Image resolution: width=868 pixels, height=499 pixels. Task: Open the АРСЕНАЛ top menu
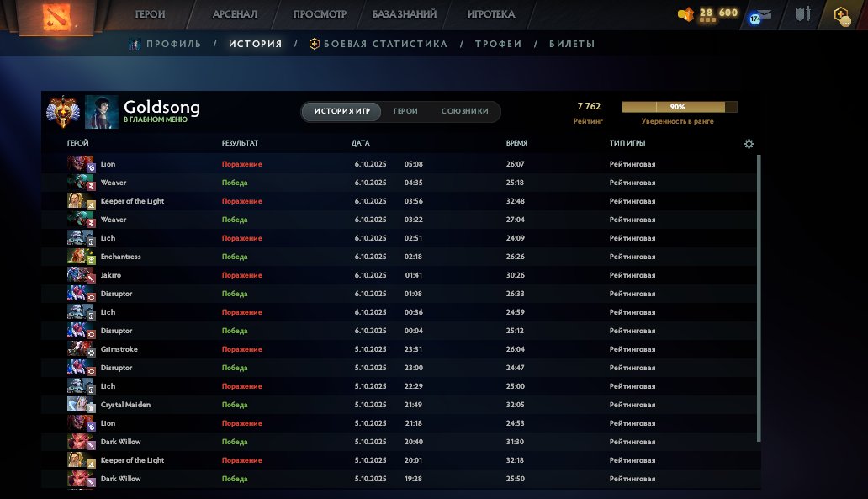pos(236,14)
